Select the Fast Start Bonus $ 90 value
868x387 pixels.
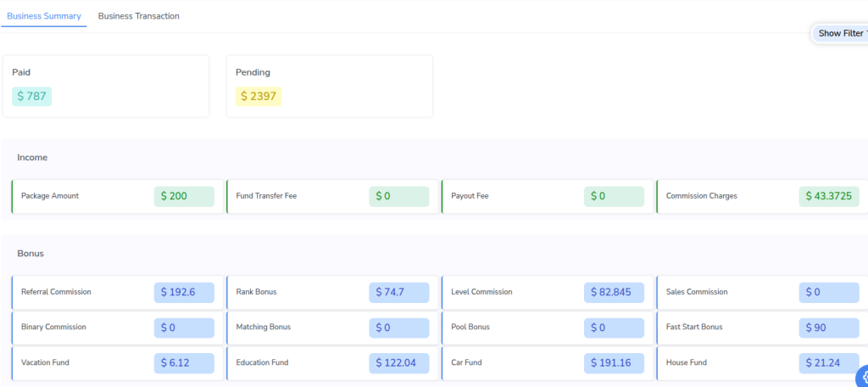click(x=828, y=328)
